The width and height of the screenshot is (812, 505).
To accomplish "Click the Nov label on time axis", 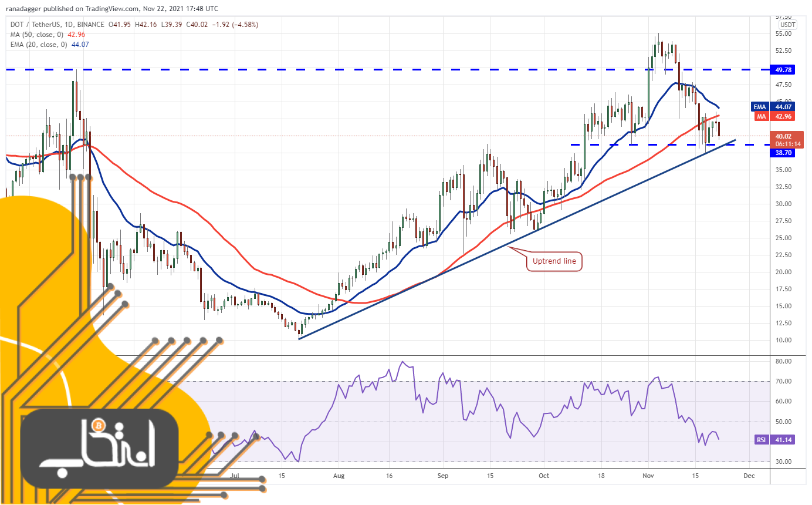I will [x=648, y=476].
